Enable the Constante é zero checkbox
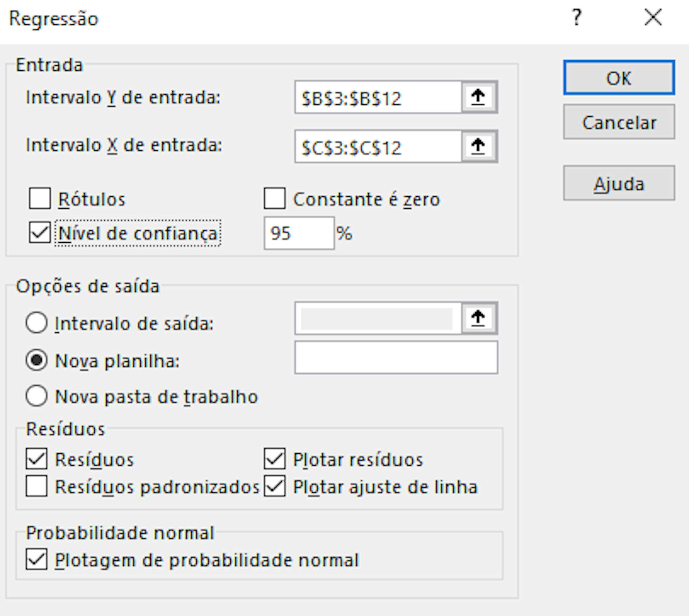The height and width of the screenshot is (616, 689). pyautogui.click(x=274, y=199)
